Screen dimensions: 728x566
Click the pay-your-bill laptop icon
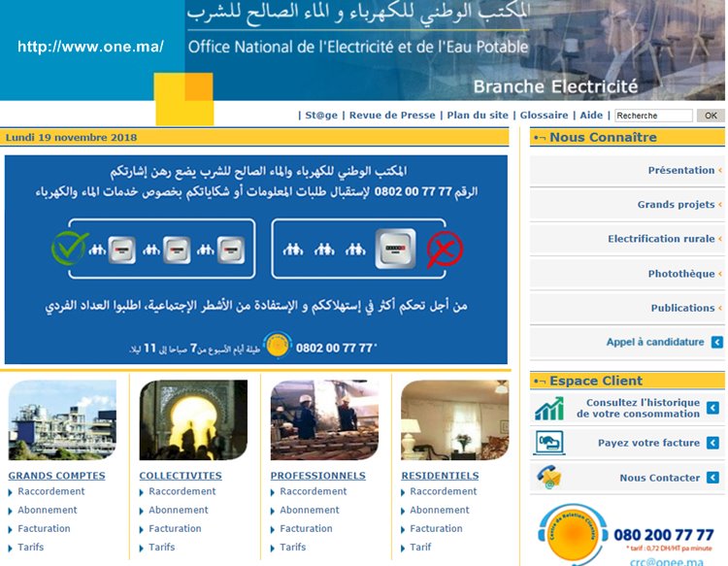pyautogui.click(x=548, y=443)
